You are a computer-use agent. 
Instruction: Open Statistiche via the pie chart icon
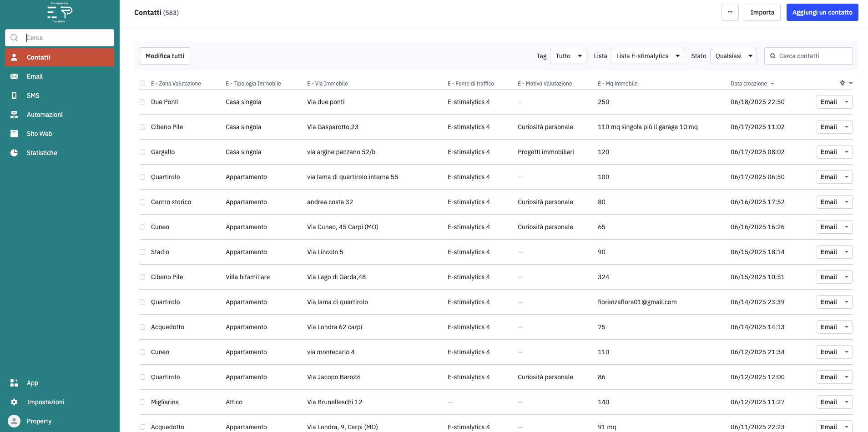coord(14,153)
